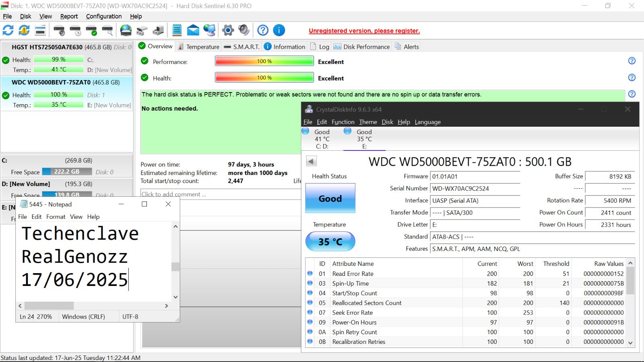The width and height of the screenshot is (644, 362).
Task: Open the Configuration menu
Action: (104, 16)
